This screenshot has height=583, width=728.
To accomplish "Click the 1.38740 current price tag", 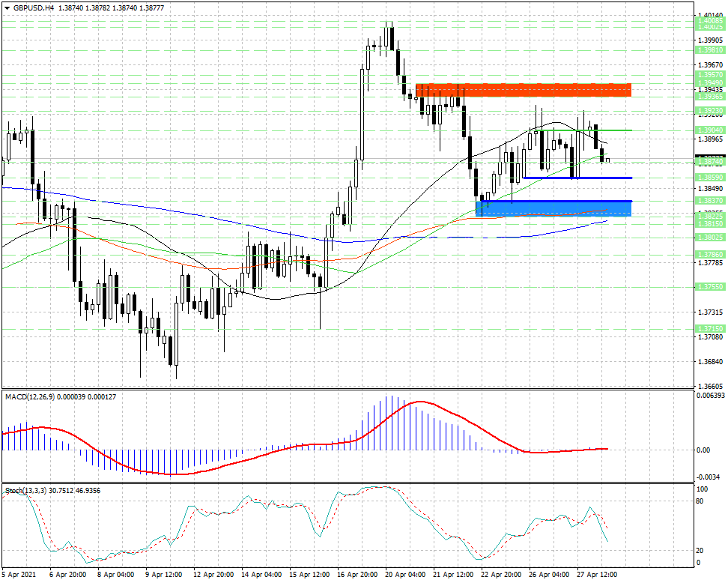I will [710, 162].
